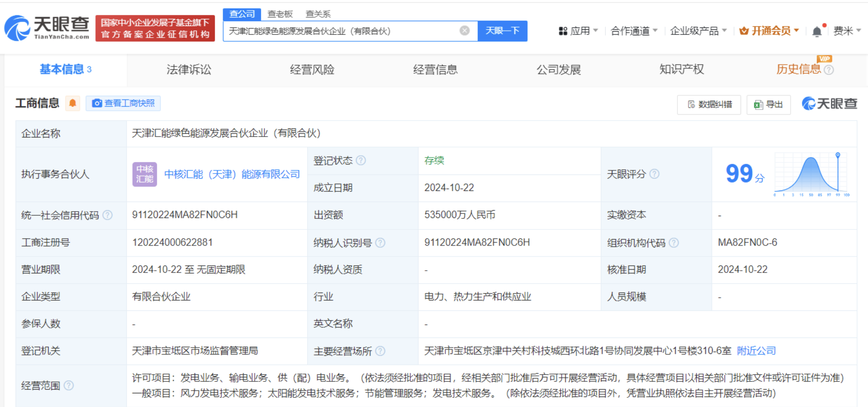The width and height of the screenshot is (868, 407).
Task: Switch to the 知识产权 tab
Action: [681, 69]
